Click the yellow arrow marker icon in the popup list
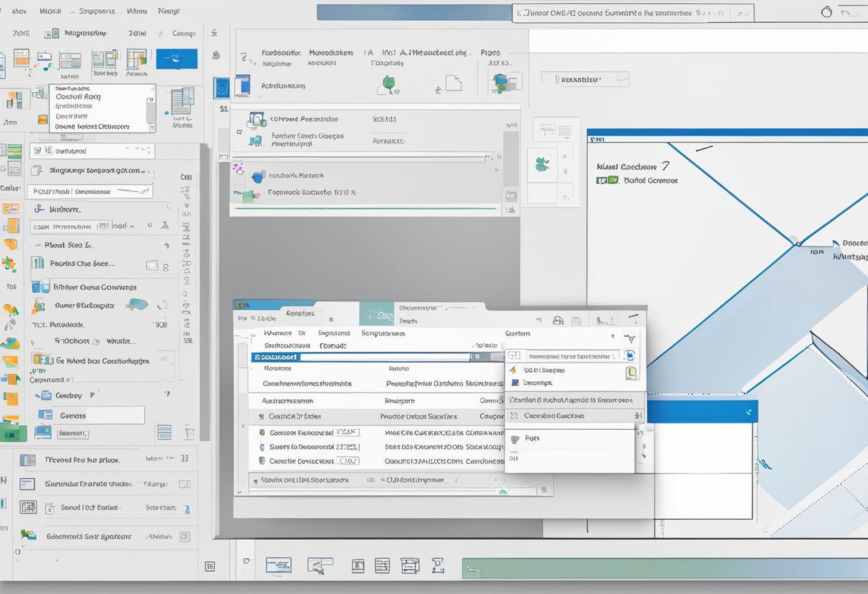 point(513,369)
